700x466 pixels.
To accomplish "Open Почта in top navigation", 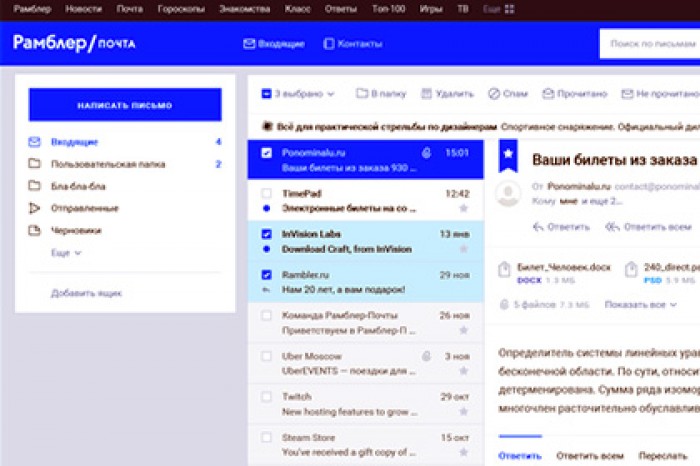I will pyautogui.click(x=129, y=8).
